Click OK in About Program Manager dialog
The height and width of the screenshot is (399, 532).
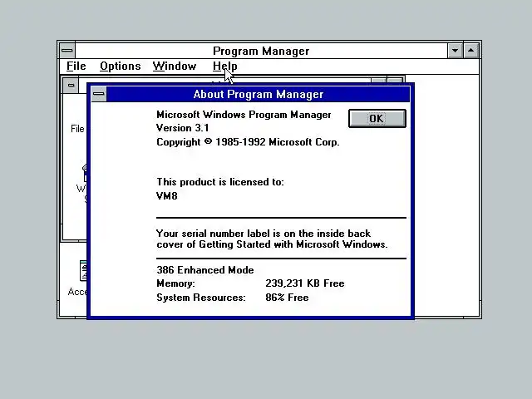click(x=377, y=118)
